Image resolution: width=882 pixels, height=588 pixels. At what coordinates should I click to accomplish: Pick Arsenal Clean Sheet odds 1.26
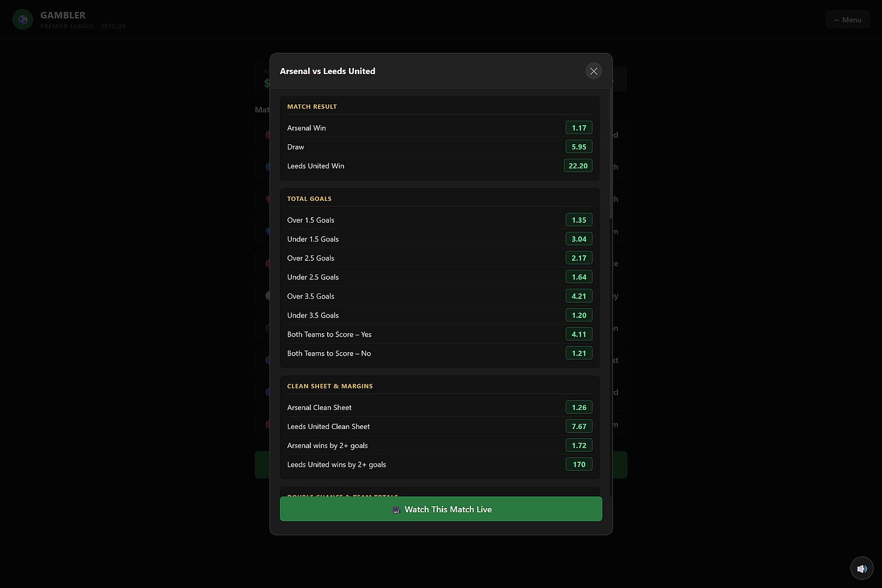(x=579, y=407)
